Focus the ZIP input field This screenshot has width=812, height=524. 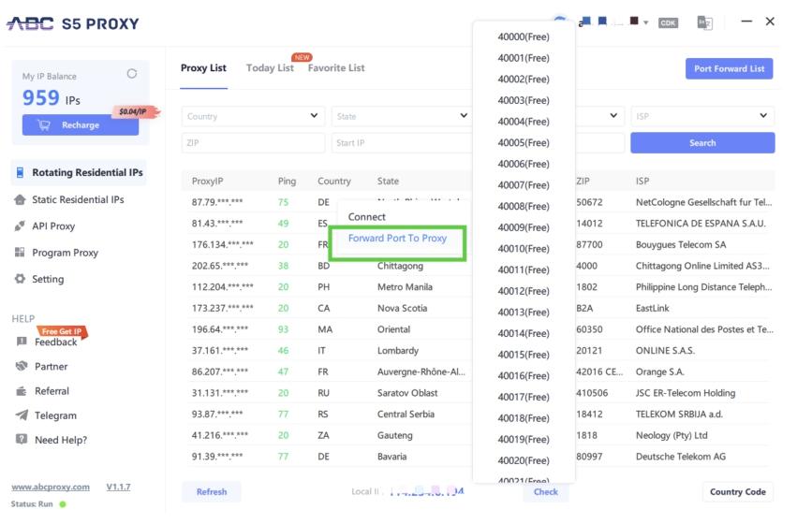pos(253,143)
